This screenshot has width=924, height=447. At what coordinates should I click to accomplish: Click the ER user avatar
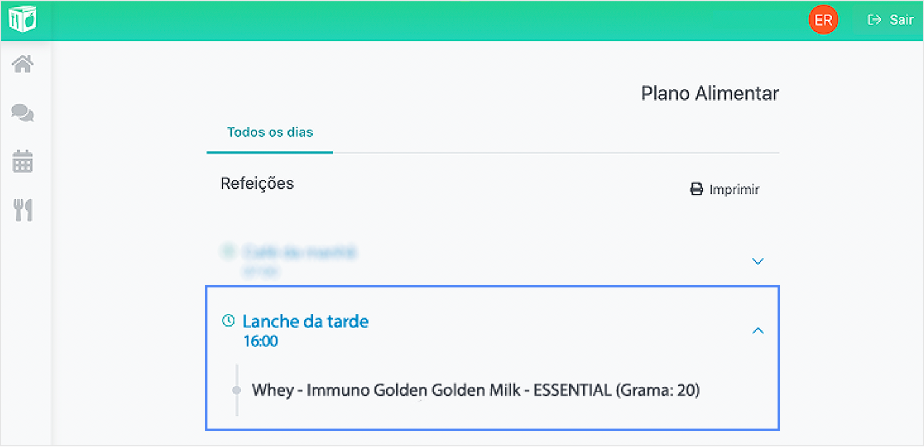pyautogui.click(x=823, y=20)
